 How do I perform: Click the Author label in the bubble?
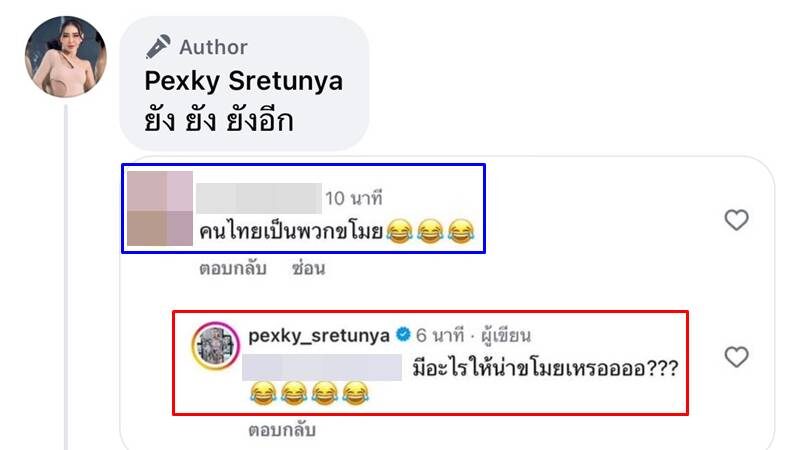[x=213, y=47]
